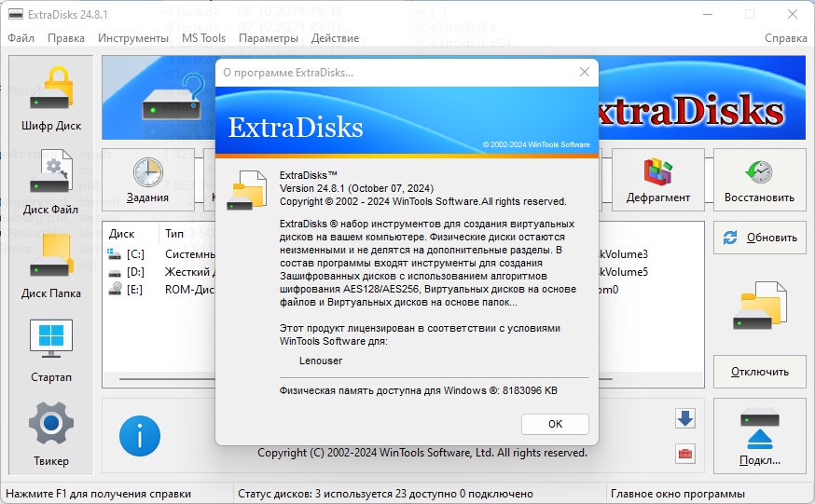Launch the Дефрагмент tool
The width and height of the screenshot is (815, 504).
(658, 180)
